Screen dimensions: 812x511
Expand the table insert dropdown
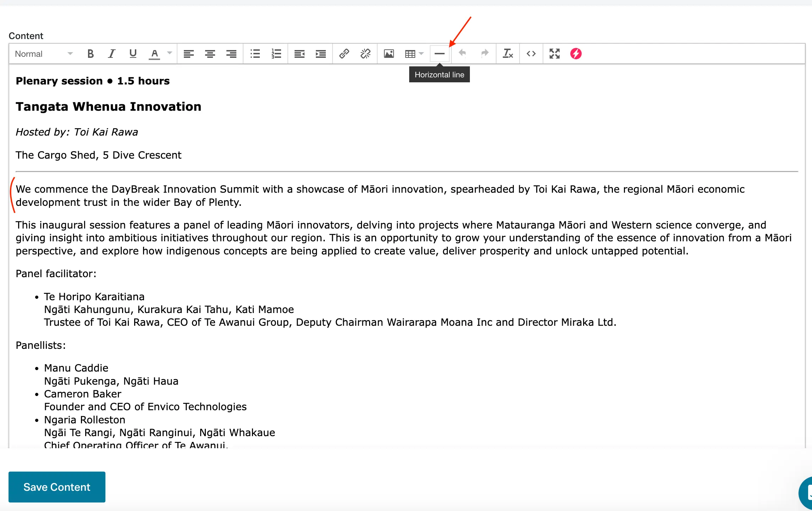pyautogui.click(x=421, y=54)
